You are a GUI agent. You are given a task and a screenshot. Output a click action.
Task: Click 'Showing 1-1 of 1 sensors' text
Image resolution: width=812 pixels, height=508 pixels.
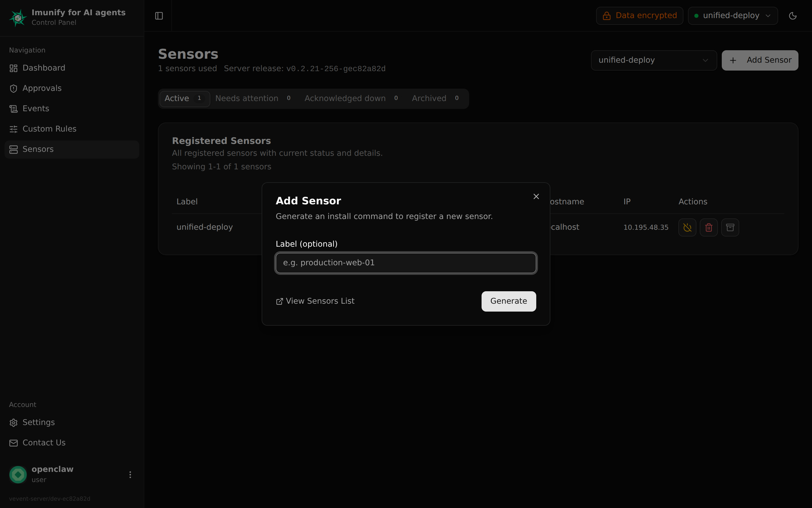tap(221, 167)
